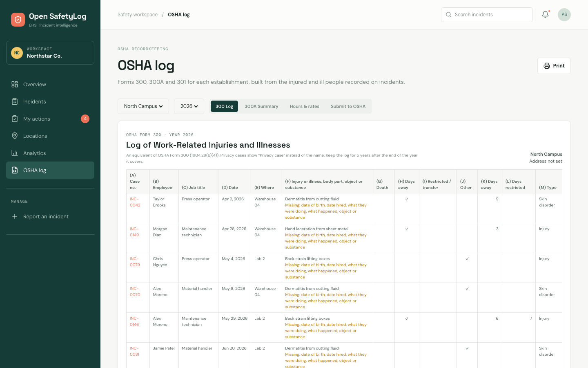Click the days away checkmark for INC-0146
588x368 pixels.
pyautogui.click(x=407, y=319)
